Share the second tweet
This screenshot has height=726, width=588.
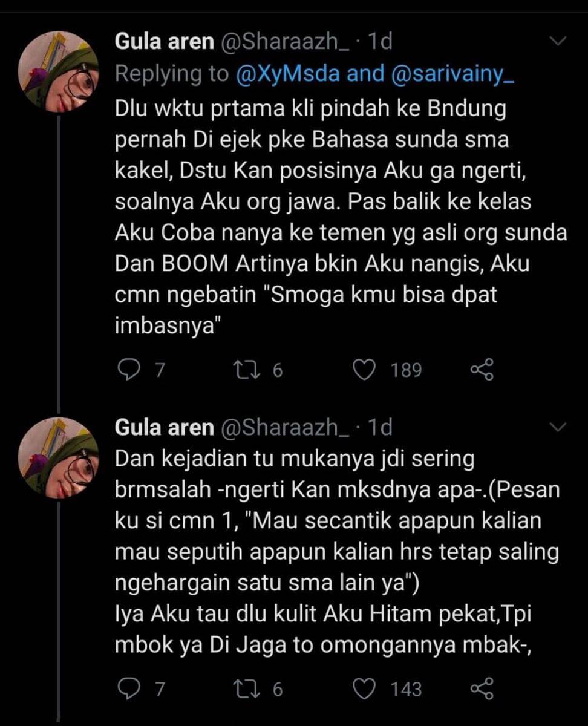[x=482, y=688]
